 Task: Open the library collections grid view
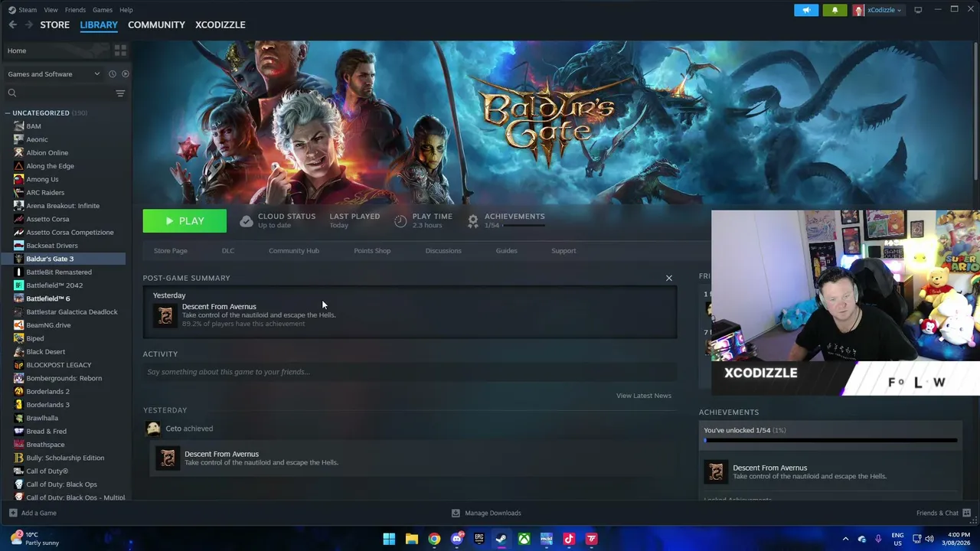tap(120, 51)
